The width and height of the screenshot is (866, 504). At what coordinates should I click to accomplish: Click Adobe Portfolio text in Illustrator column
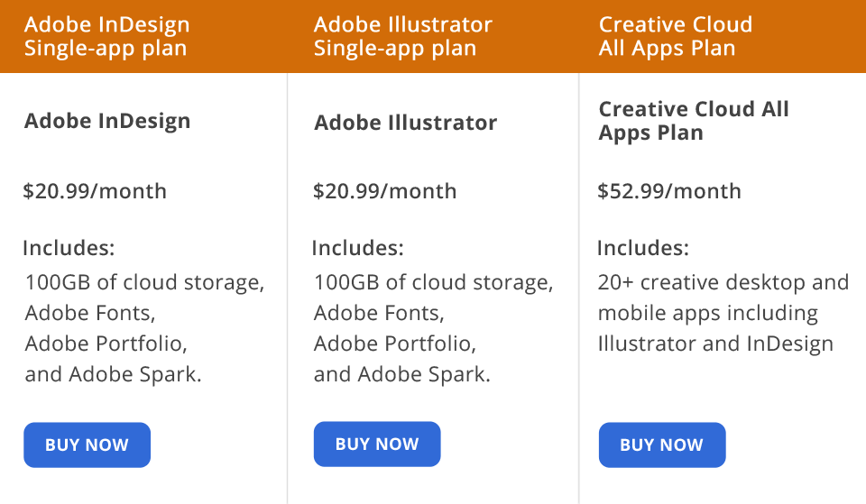[395, 344]
